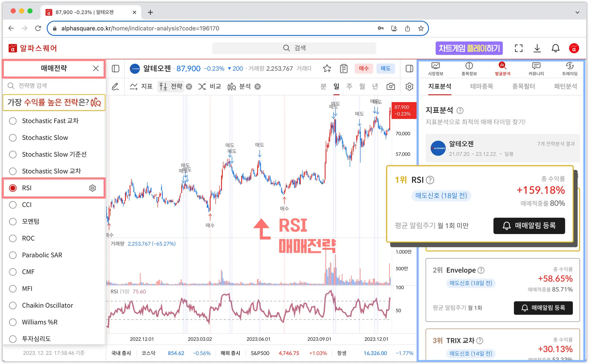Expand the browser tab list chevron
The image size is (589, 364).
(x=577, y=12)
